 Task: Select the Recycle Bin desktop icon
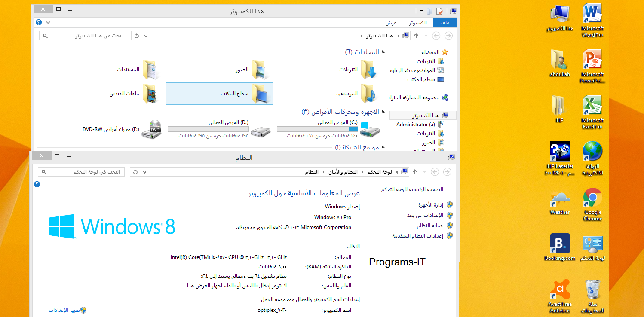592,296
